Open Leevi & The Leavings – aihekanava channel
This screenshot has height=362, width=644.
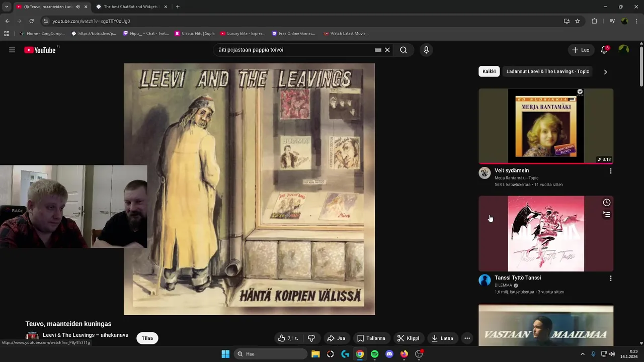(86, 335)
